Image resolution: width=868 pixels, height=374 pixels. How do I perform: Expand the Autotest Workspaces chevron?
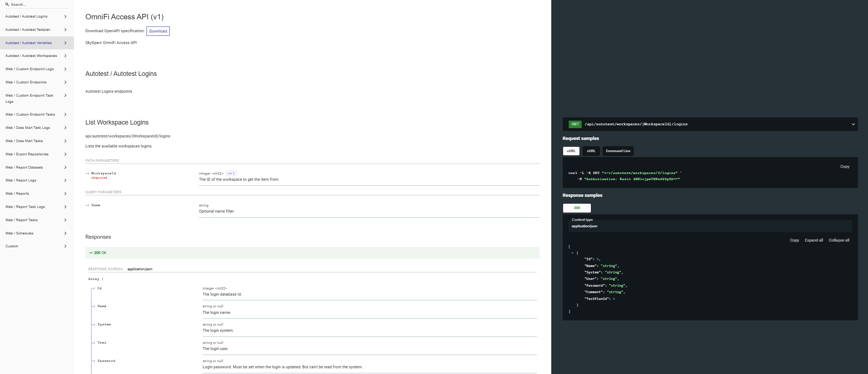65,56
